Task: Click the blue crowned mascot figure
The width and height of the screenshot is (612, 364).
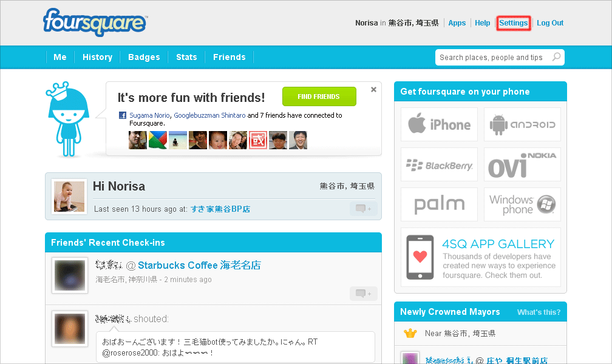Action: click(x=68, y=120)
